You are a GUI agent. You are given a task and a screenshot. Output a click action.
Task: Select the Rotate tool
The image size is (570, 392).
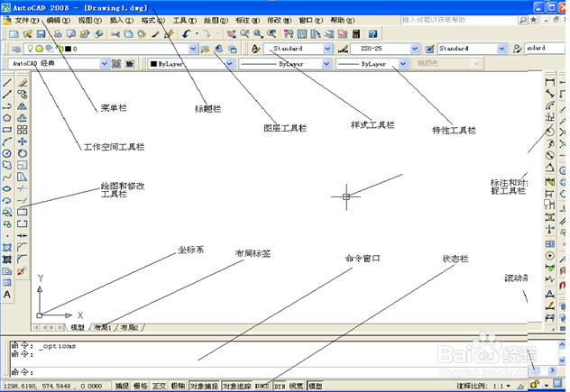pos(23,153)
